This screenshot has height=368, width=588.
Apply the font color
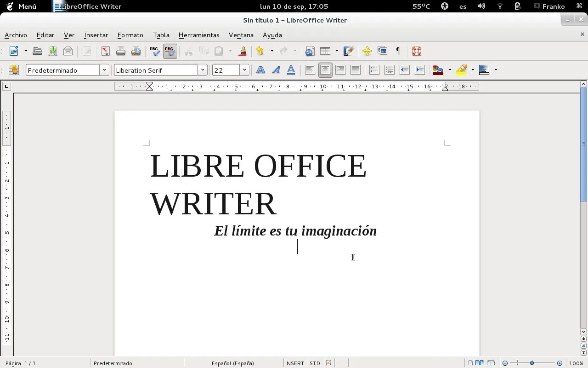(438, 70)
